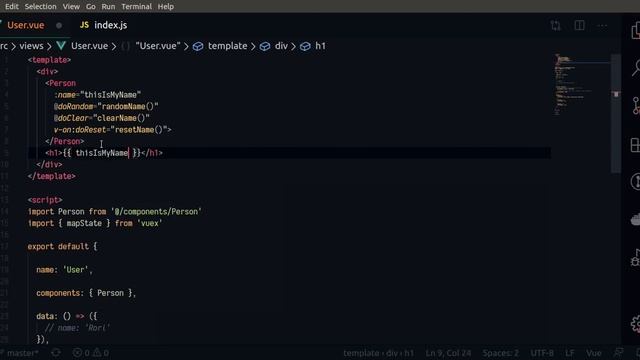Click the data: () => ({ line

pos(67,316)
